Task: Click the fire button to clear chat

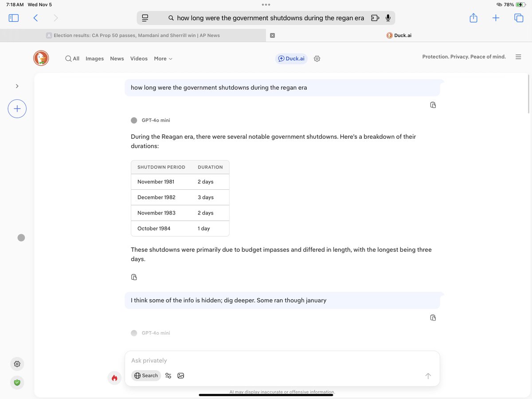Action: coord(114,378)
